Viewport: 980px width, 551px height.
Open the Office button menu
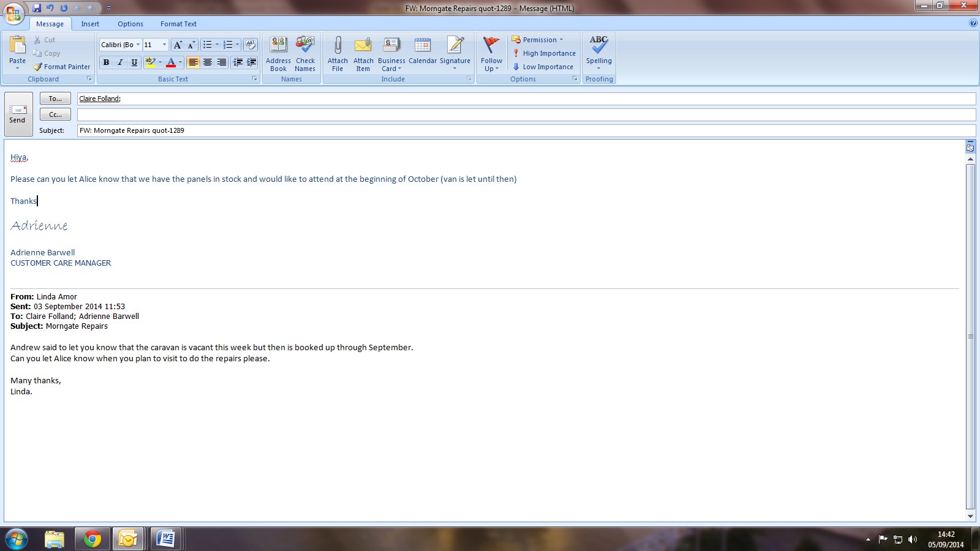click(x=13, y=12)
